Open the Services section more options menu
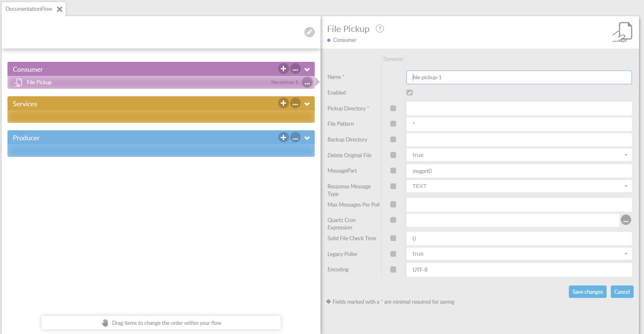Screen dimensions: 644x334 (x=295, y=103)
